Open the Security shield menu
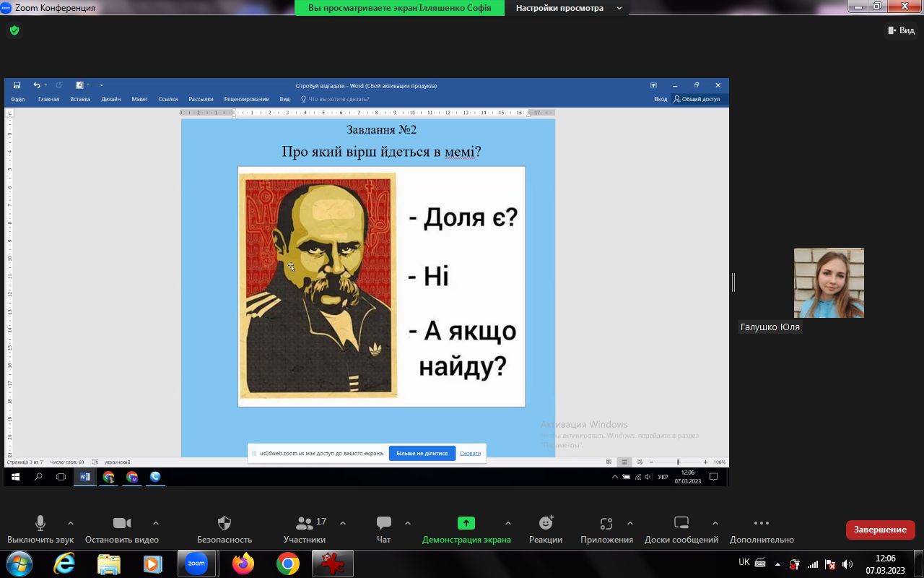924x578 pixels. click(225, 530)
